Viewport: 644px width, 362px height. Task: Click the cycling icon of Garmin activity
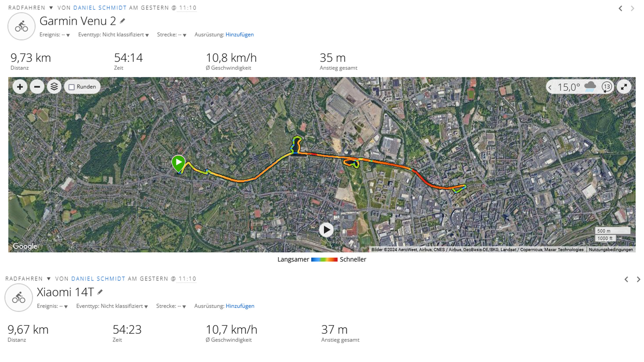(x=21, y=26)
